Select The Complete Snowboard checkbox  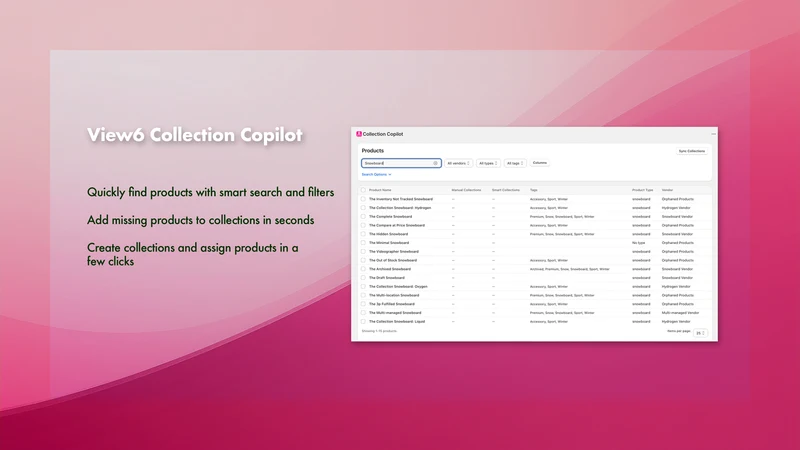click(363, 216)
